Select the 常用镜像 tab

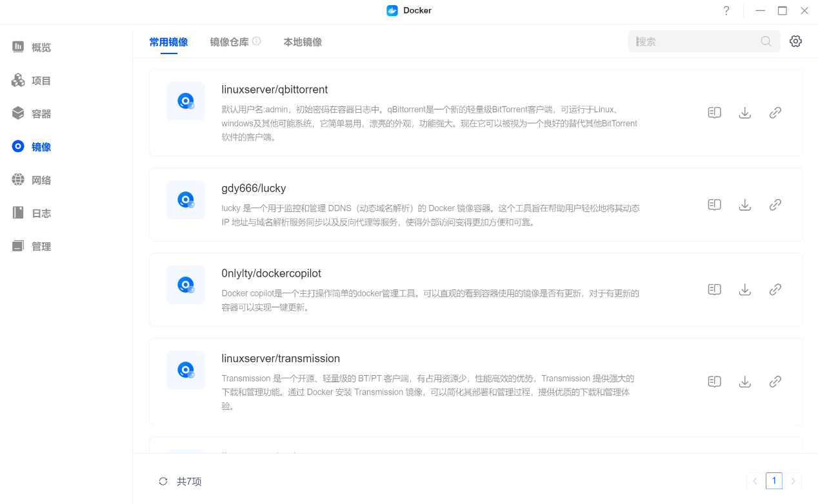[168, 42]
